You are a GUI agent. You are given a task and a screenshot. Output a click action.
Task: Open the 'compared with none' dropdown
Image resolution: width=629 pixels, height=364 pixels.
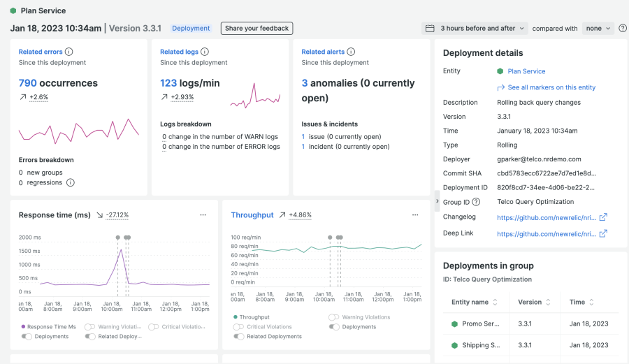pyautogui.click(x=598, y=29)
